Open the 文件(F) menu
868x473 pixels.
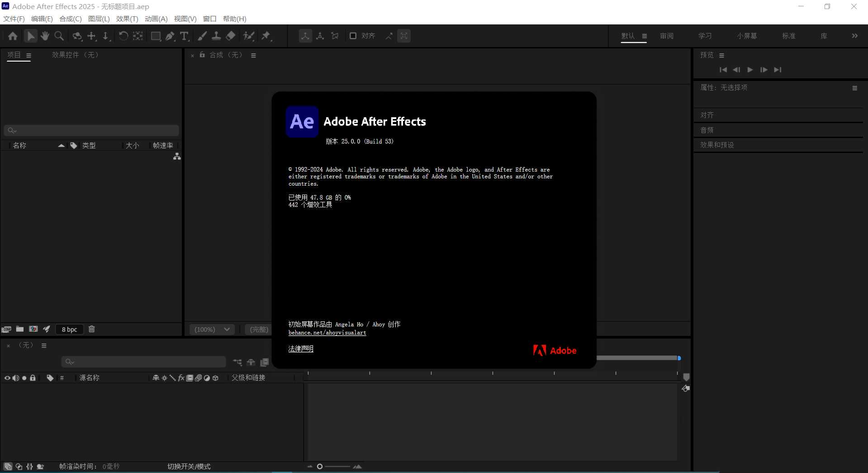click(x=14, y=19)
